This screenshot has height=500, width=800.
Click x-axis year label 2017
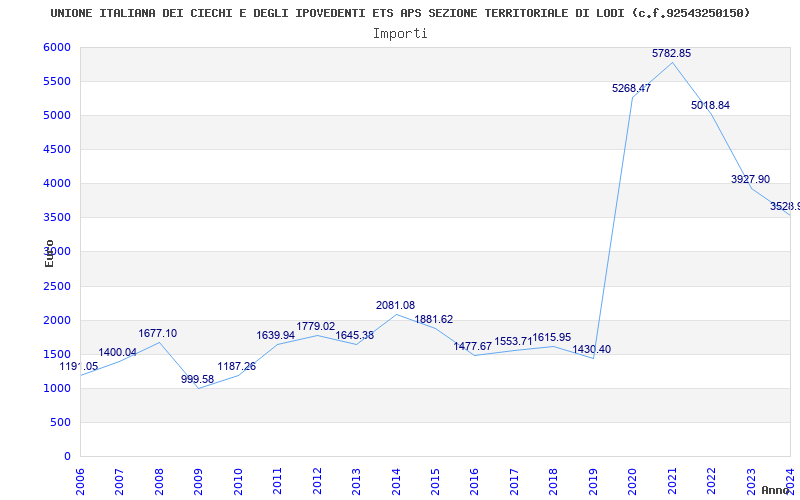pyautogui.click(x=514, y=481)
